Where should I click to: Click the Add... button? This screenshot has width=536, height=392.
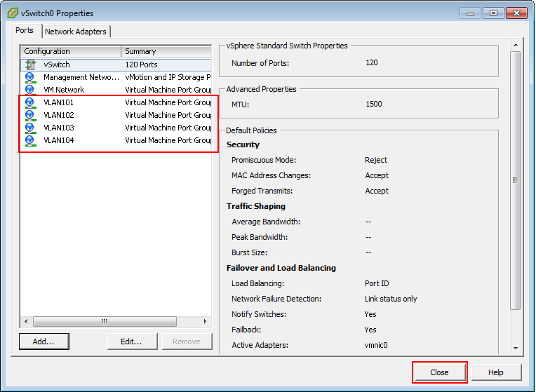click(x=43, y=342)
